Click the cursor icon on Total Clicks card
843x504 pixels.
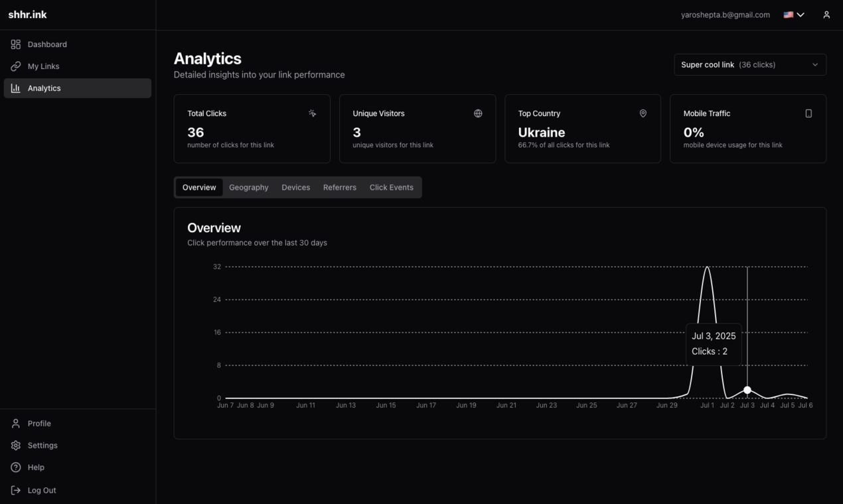312,113
